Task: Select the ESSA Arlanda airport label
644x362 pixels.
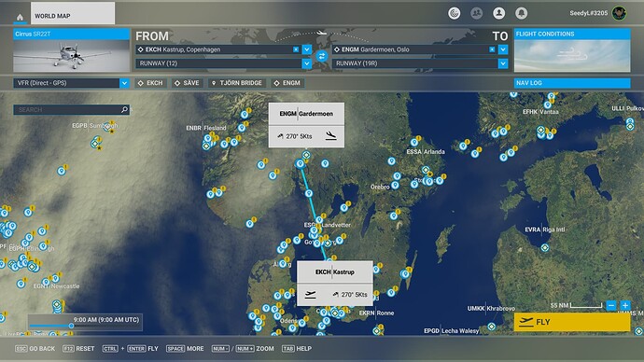Action: click(426, 151)
